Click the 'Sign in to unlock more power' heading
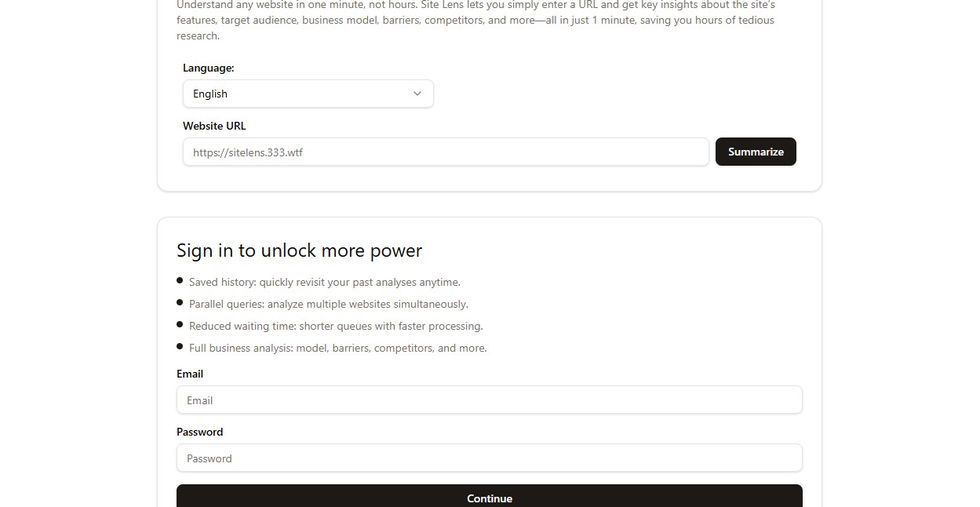This screenshot has width=980, height=507. [x=299, y=251]
